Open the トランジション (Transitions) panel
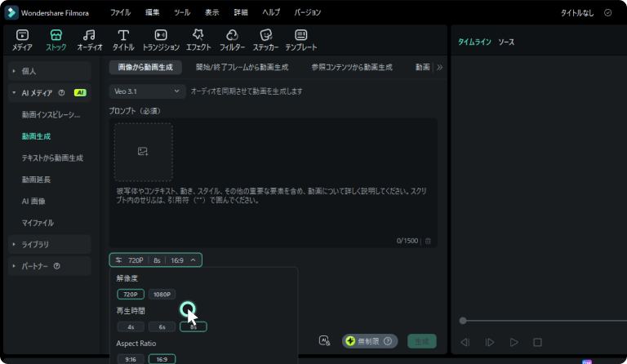 [x=161, y=40]
